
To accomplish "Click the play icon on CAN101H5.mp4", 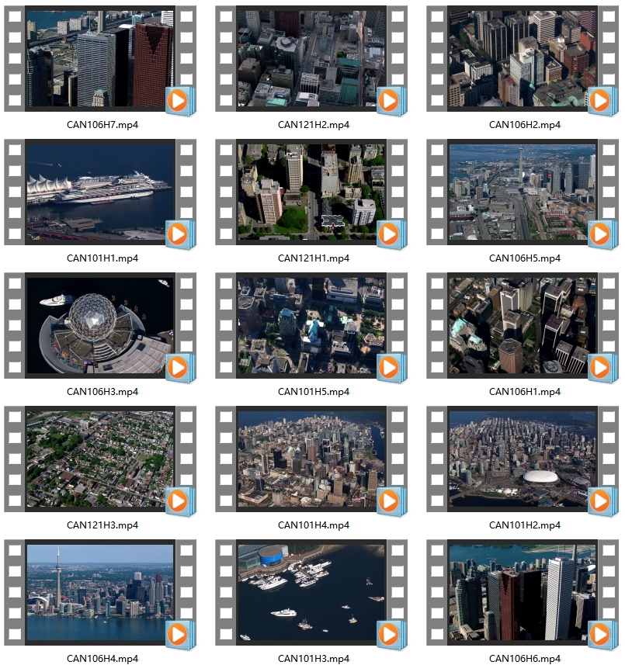I will [x=391, y=368].
